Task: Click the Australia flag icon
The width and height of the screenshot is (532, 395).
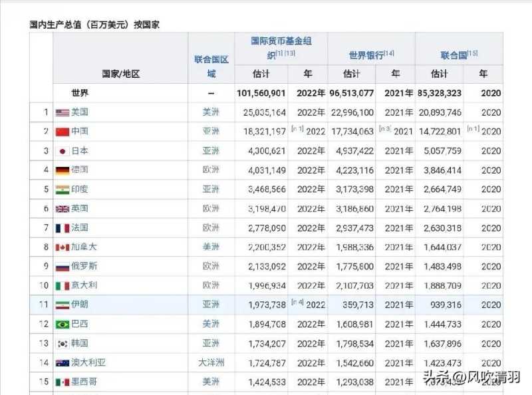Action: 63,363
